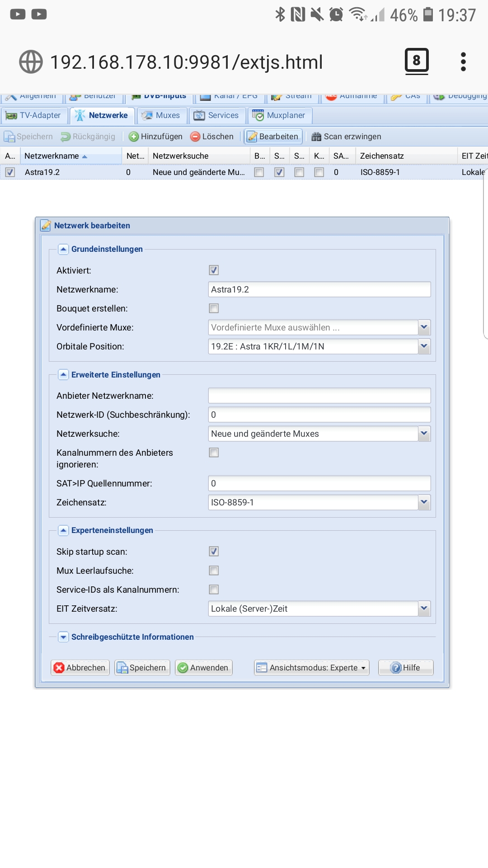Tap the globe site info icon
This screenshot has height=868, width=488.
pyautogui.click(x=31, y=62)
